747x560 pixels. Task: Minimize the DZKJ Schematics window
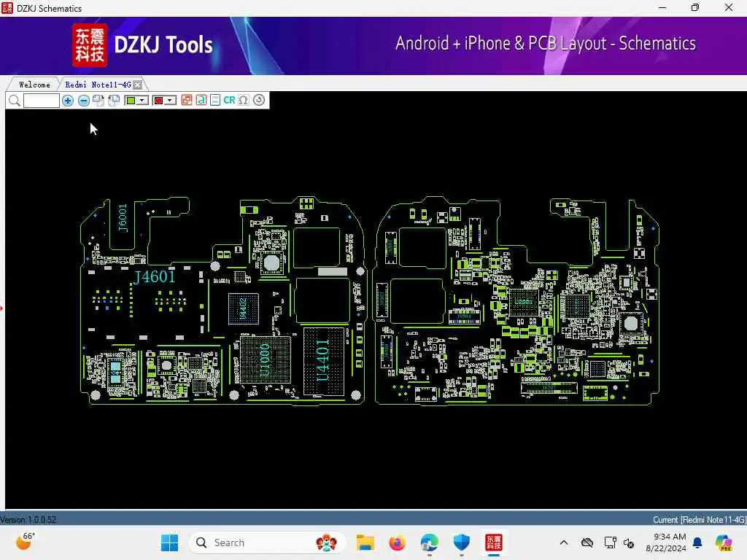pyautogui.click(x=662, y=7)
